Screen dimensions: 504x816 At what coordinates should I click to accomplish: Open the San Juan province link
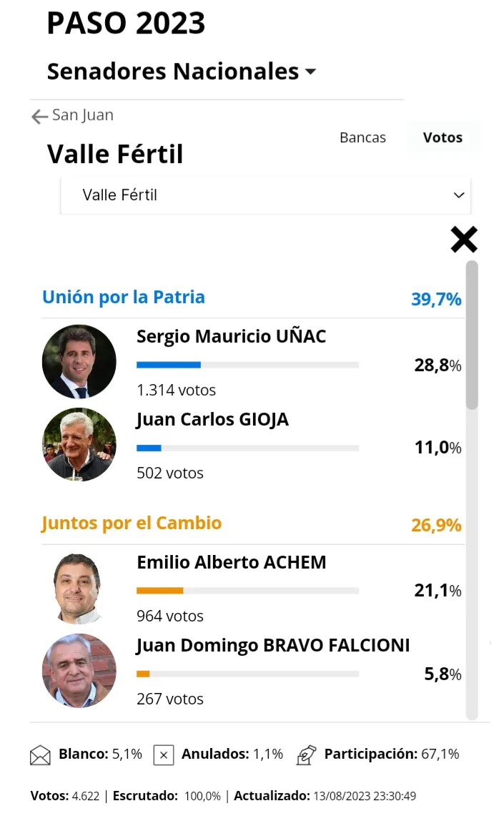point(83,115)
